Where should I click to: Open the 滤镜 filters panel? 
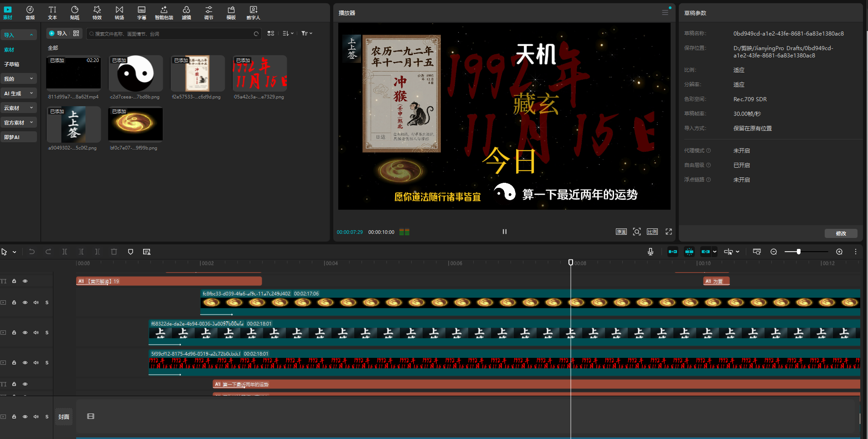coord(186,12)
